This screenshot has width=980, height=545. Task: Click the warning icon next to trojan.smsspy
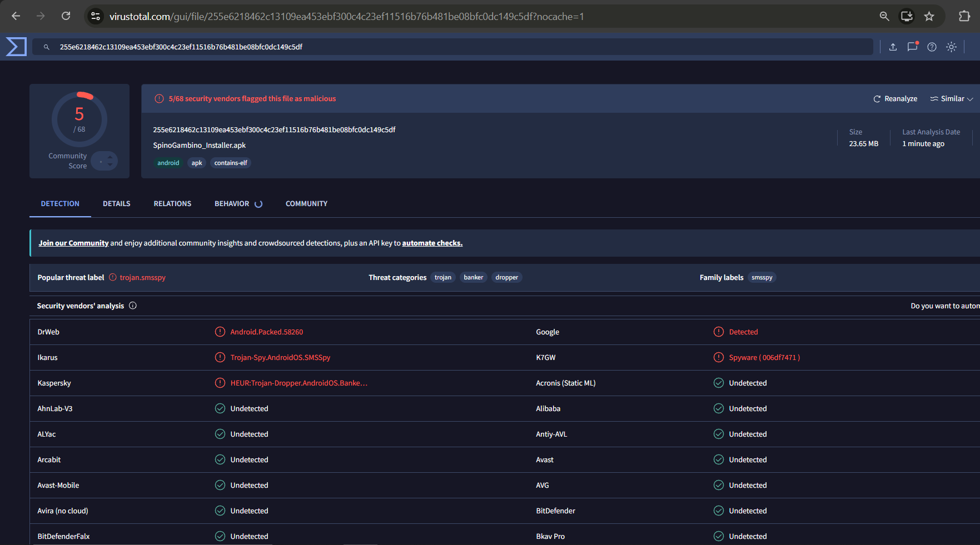[x=113, y=277]
